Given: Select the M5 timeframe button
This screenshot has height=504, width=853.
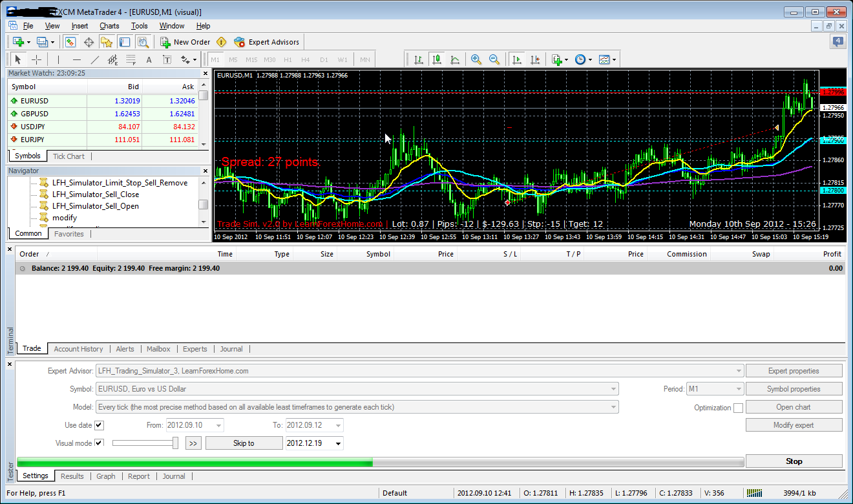Looking at the screenshot, I should click(x=233, y=60).
